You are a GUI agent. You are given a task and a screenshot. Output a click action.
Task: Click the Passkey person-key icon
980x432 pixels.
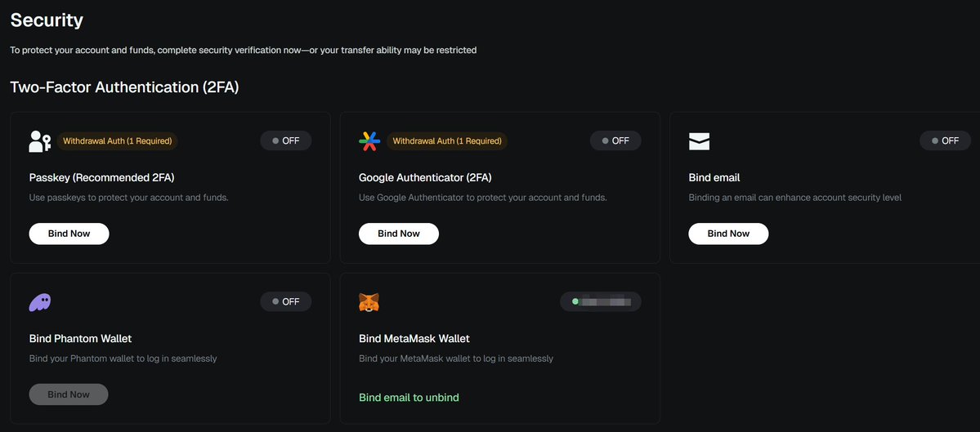[40, 141]
